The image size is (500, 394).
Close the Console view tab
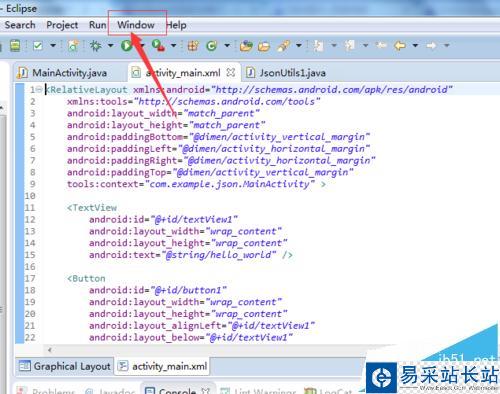coord(206,390)
